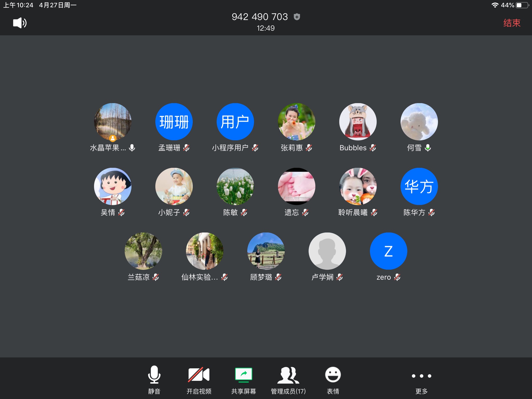
Task: Tap the speaker audio output icon
Action: [20, 23]
